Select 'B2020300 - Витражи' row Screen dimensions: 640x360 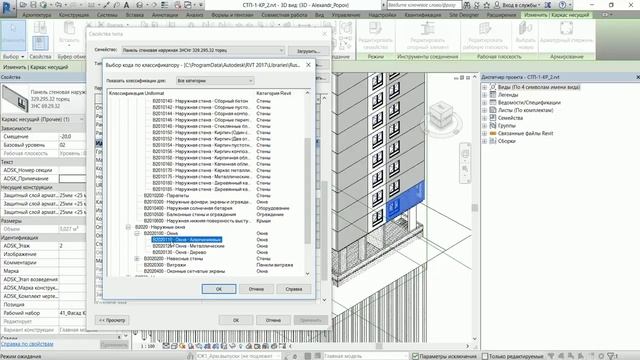165,265
